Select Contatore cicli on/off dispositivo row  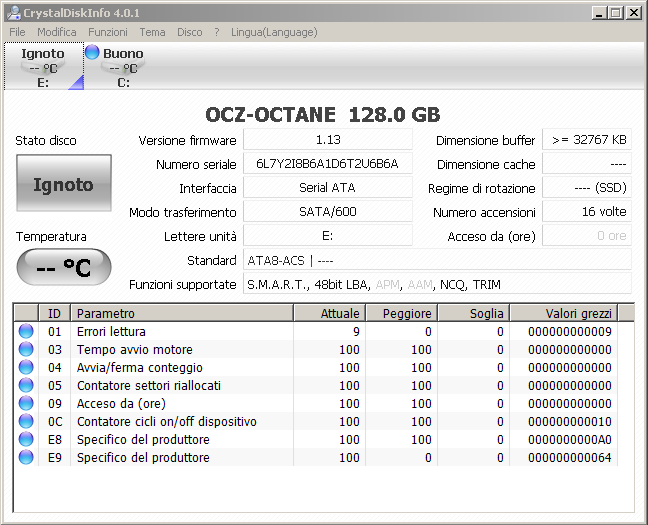[316, 422]
